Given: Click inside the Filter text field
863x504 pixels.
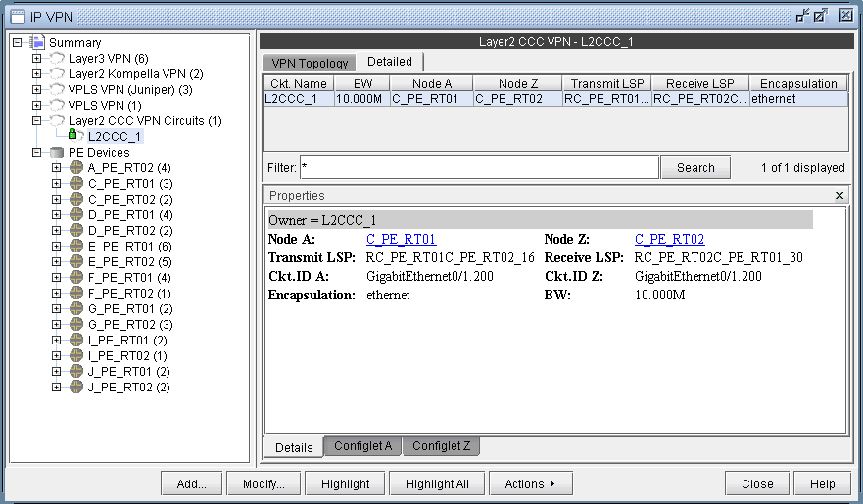Looking at the screenshot, I should [478, 167].
